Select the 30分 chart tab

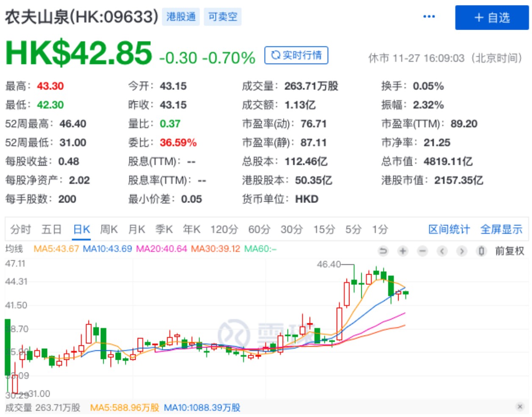pyautogui.click(x=292, y=230)
